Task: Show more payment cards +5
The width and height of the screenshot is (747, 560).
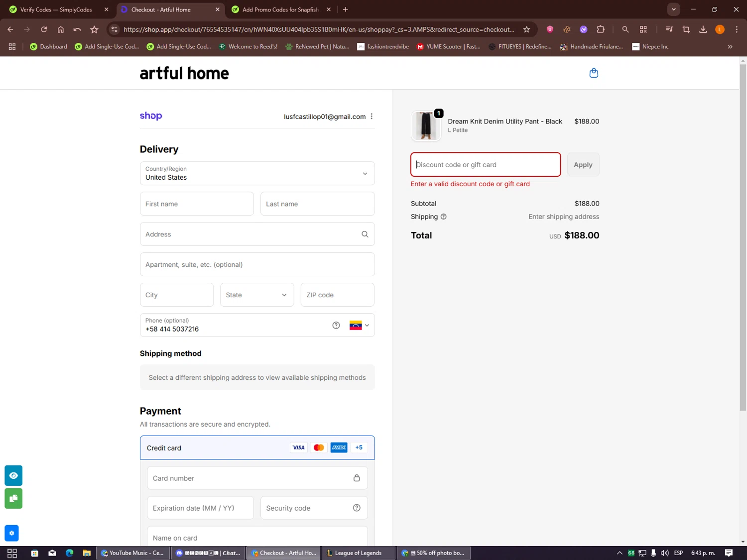Action: tap(359, 448)
